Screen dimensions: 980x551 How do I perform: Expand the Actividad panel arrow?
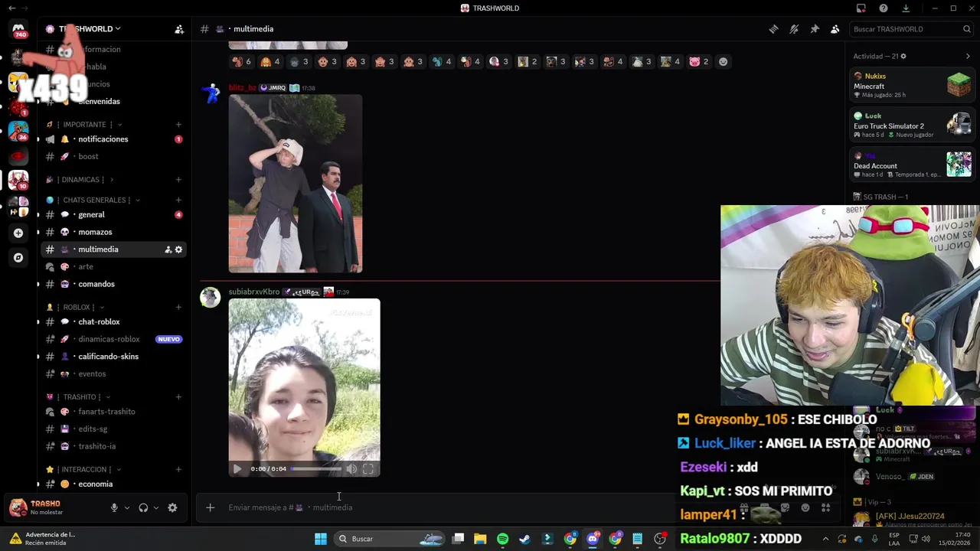[x=968, y=56]
